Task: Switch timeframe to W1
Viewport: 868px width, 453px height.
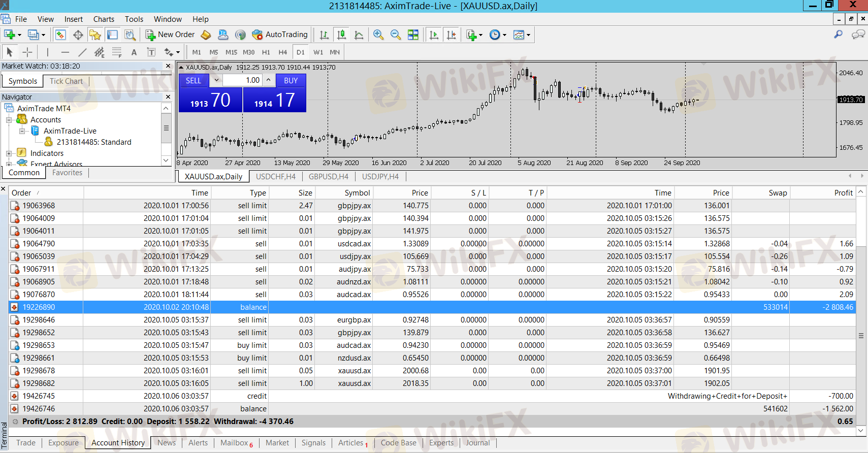Action: pos(318,52)
